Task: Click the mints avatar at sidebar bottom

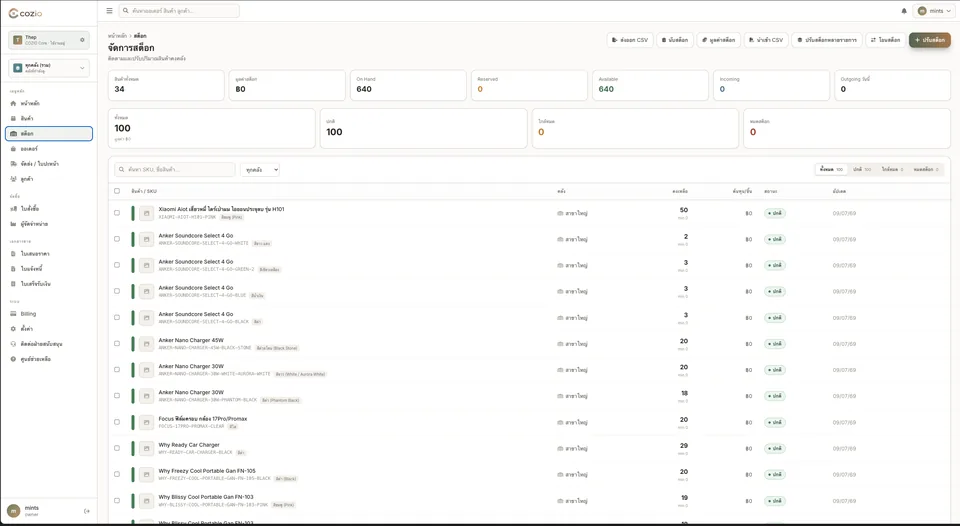Action: (13, 511)
